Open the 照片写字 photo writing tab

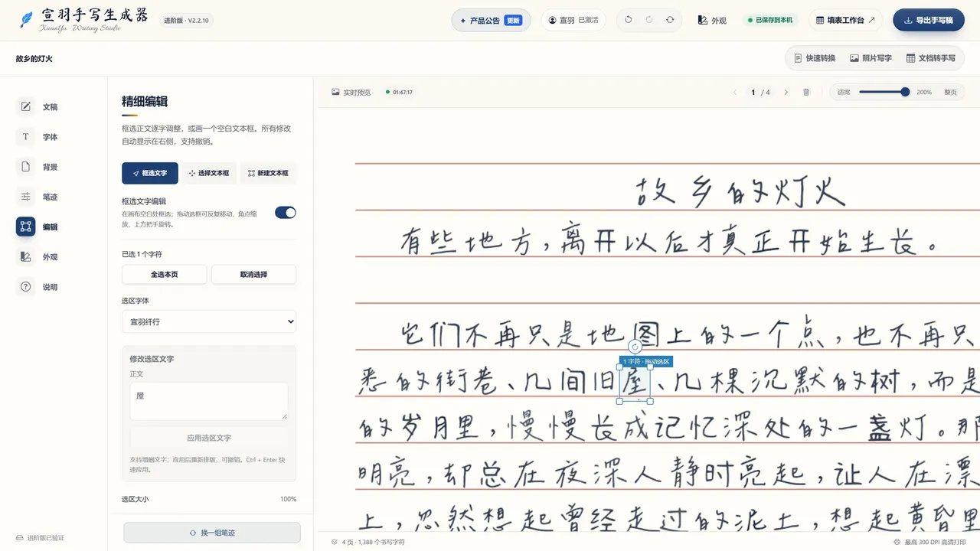pyautogui.click(x=871, y=58)
